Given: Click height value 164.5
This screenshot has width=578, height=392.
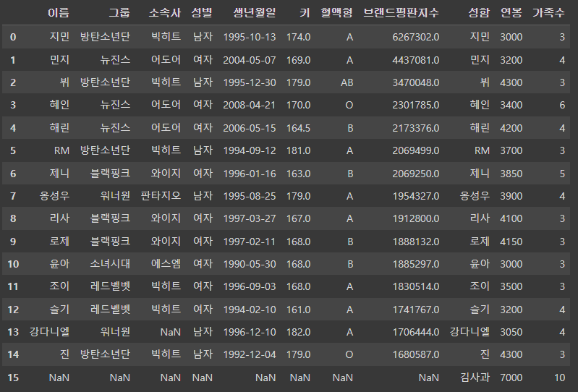Looking at the screenshot, I should [298, 128].
